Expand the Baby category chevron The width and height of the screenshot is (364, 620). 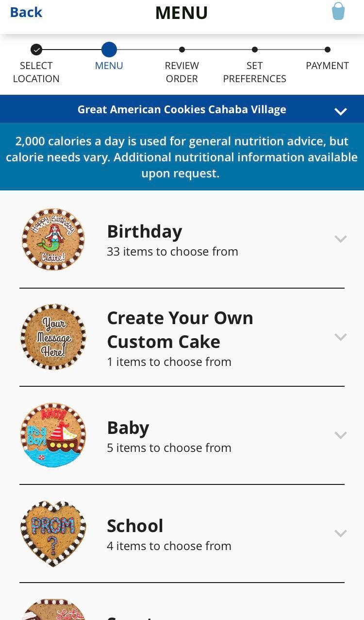point(341,435)
